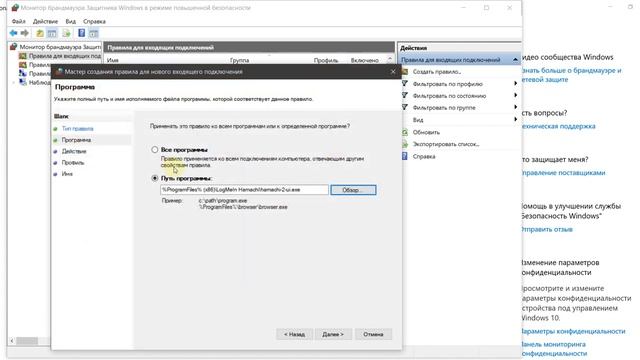The height and width of the screenshot is (360, 640).
Task: Open the Вид submenu arrow in Actions
Action: pos(516,120)
